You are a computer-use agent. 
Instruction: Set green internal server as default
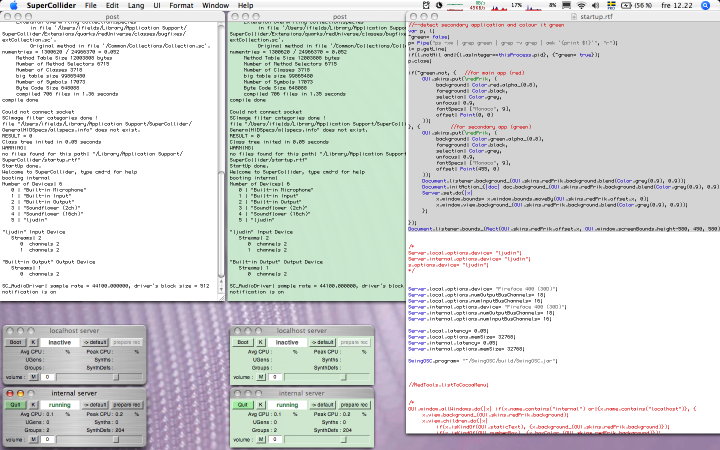pyautogui.click(x=322, y=405)
